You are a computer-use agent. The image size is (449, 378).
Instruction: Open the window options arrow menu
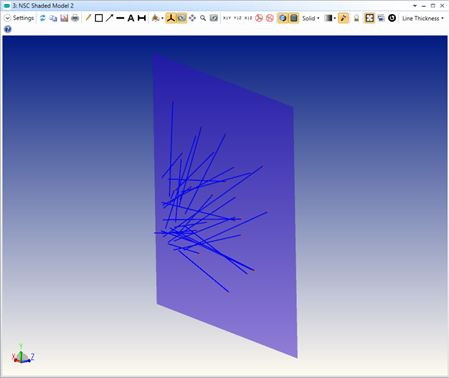(x=415, y=6)
